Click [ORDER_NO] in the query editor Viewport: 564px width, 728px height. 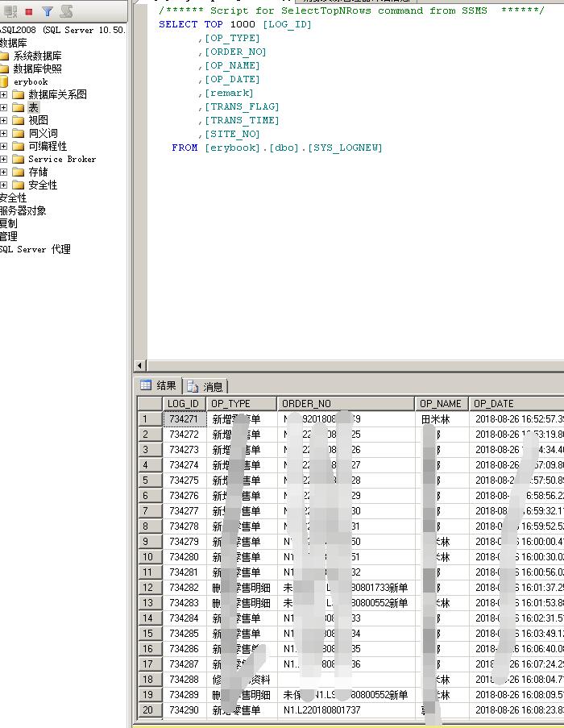pyautogui.click(x=235, y=52)
